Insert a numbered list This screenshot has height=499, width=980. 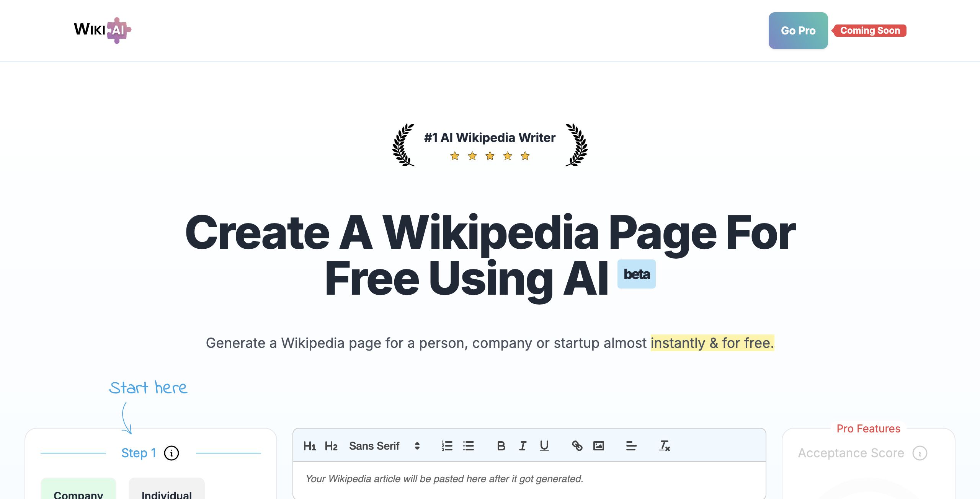[447, 446]
